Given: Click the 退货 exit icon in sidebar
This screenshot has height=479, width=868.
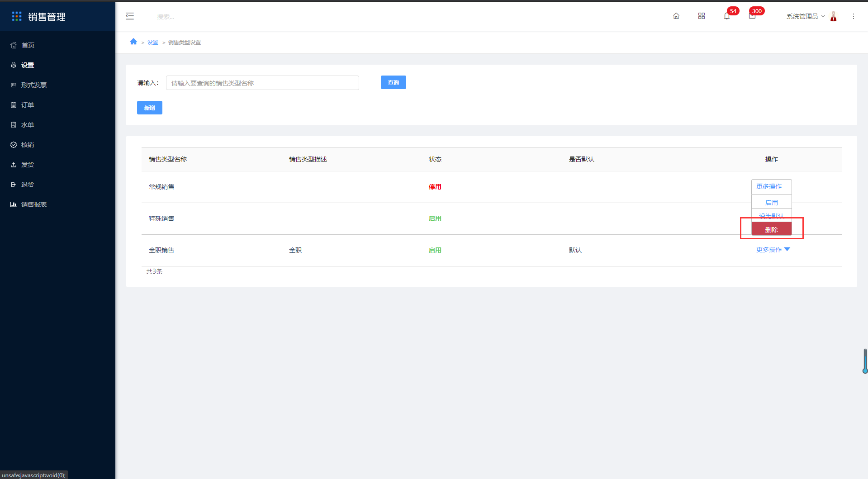Looking at the screenshot, I should point(14,185).
